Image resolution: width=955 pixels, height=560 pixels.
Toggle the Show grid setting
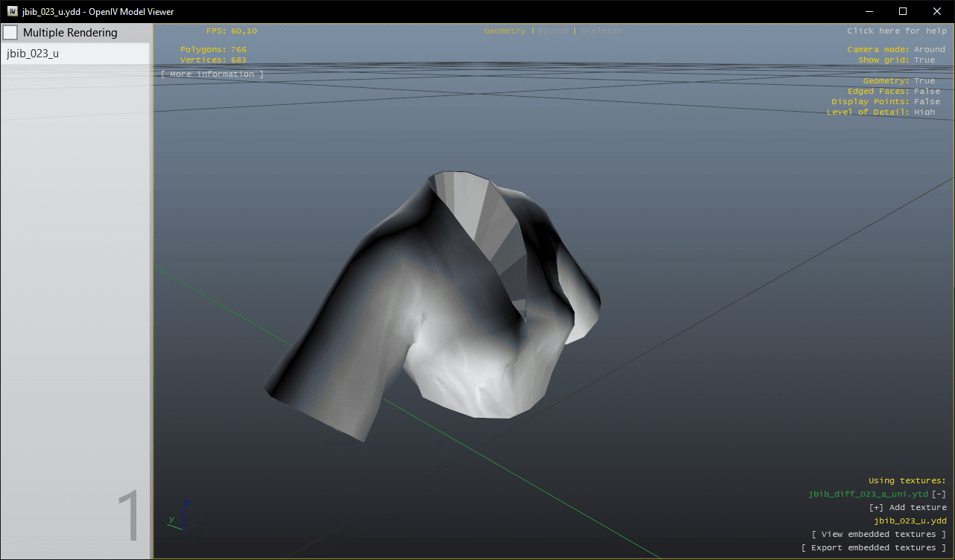(x=924, y=60)
